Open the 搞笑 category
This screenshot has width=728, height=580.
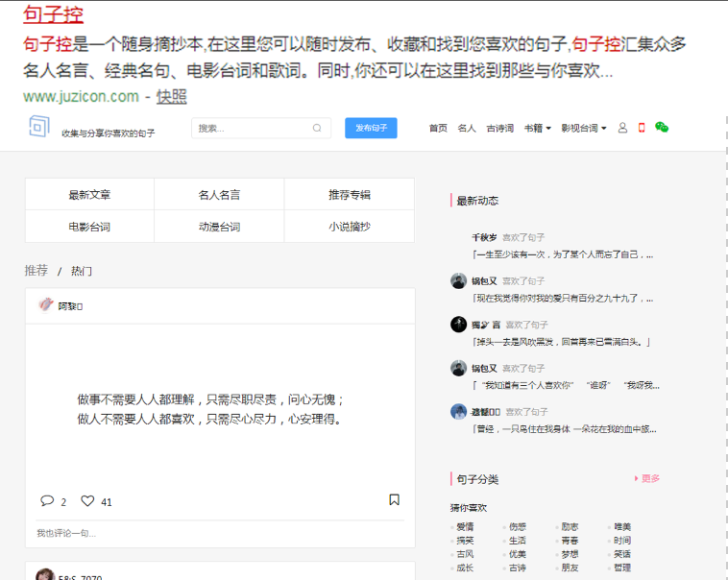click(465, 540)
